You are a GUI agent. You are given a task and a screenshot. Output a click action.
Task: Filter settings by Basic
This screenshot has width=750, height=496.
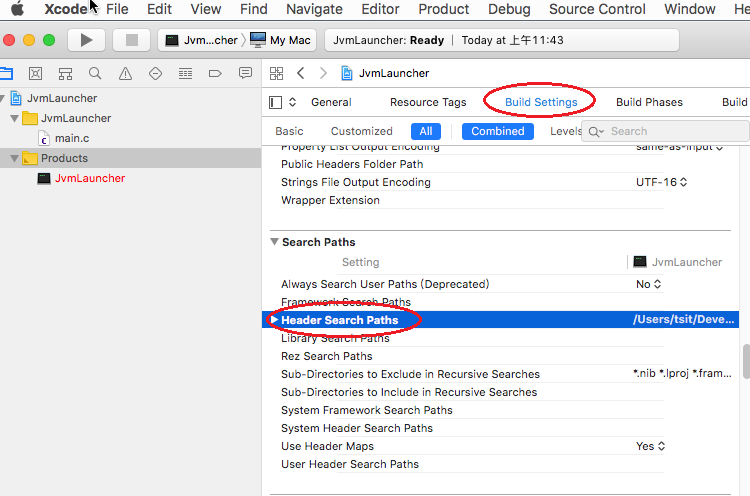click(x=289, y=131)
